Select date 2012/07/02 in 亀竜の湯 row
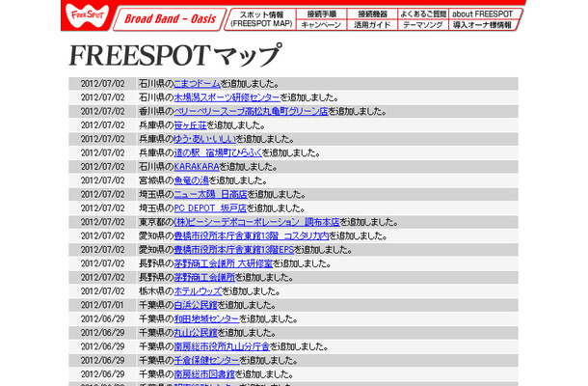Screen dimensions: 588x386 tap(103, 180)
